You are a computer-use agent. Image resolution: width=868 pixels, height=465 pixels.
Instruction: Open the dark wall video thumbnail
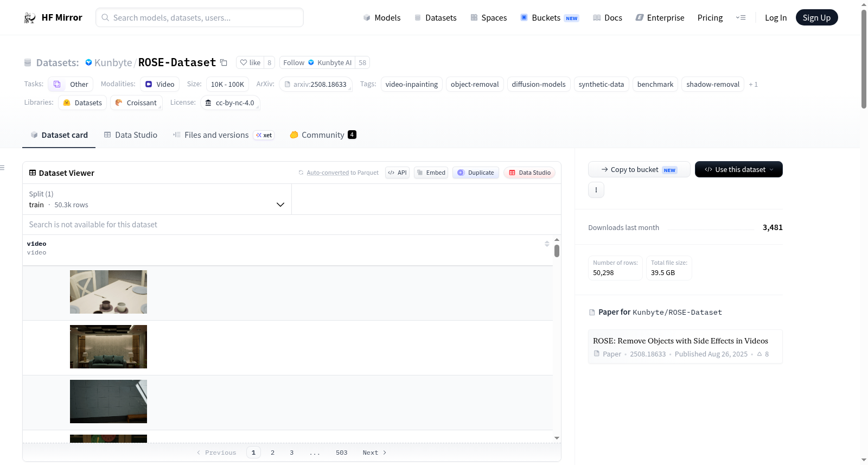(108, 402)
